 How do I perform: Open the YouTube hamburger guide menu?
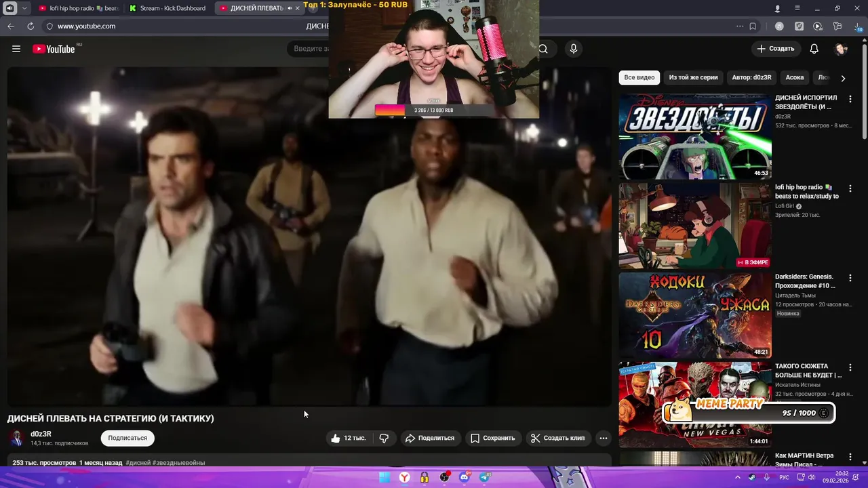[16, 49]
